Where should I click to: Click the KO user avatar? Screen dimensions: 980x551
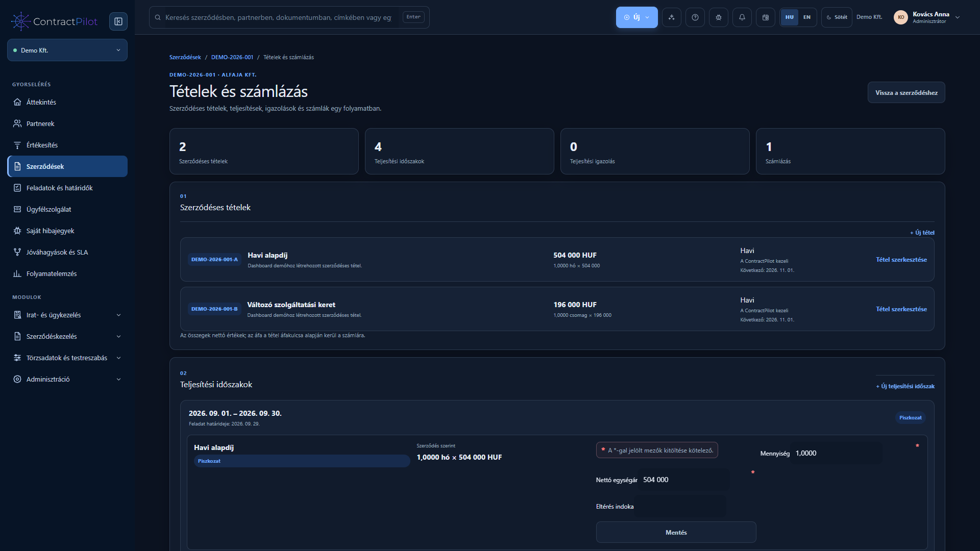click(x=901, y=17)
